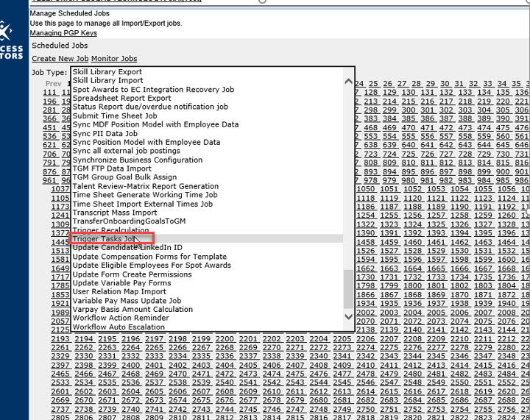Go to page 30 link
Screen dimensions: 530x420
445,83
